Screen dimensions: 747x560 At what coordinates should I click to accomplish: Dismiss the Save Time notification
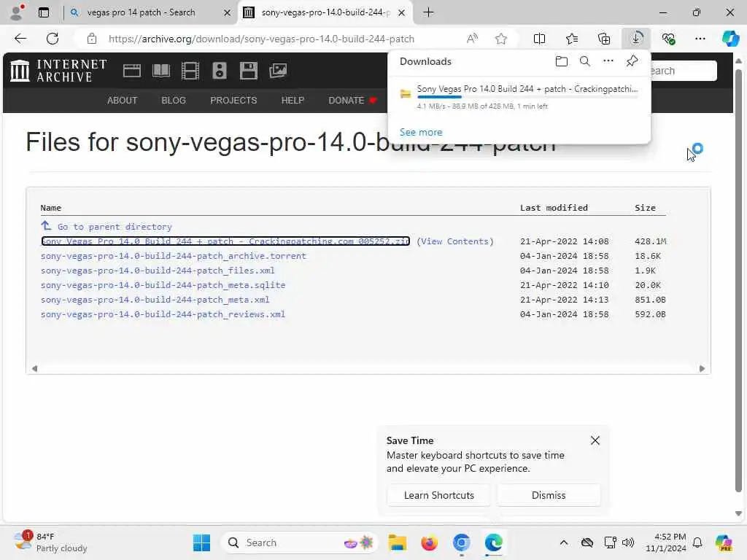pyautogui.click(x=549, y=495)
